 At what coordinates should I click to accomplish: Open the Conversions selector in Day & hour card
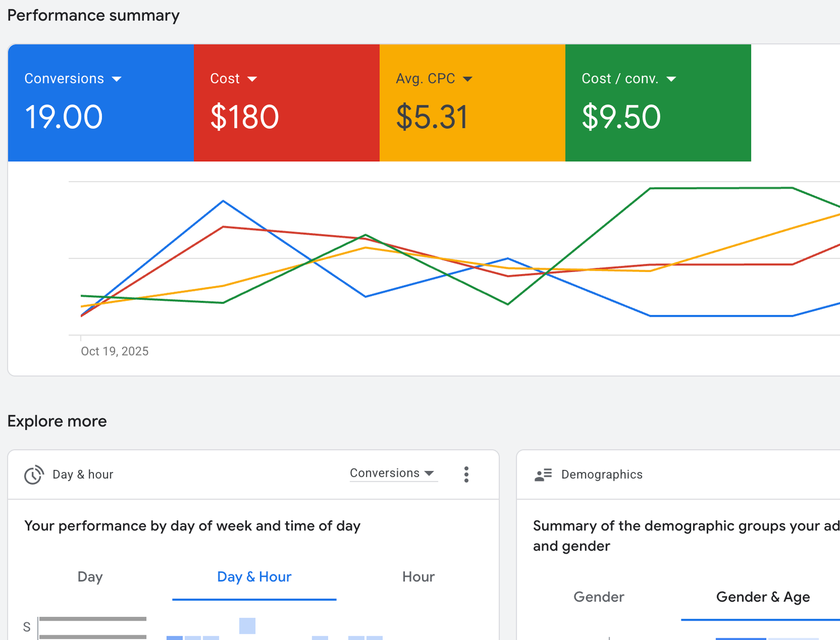point(393,473)
